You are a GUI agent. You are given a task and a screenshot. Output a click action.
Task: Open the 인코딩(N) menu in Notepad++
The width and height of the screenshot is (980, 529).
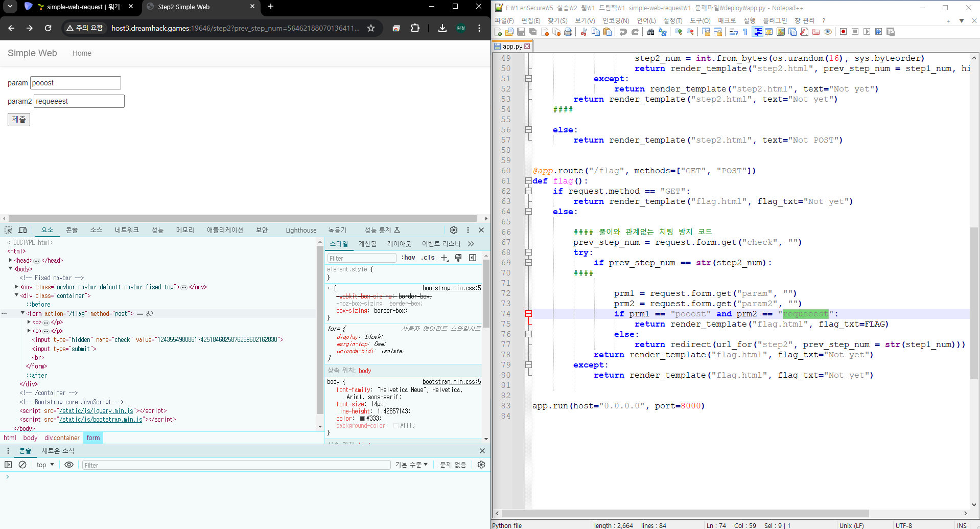point(616,20)
